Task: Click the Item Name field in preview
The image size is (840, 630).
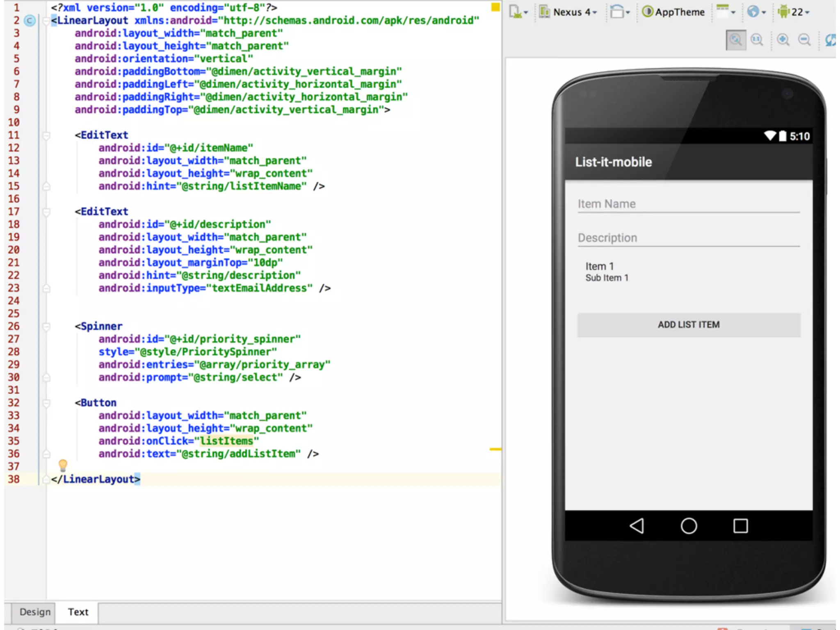Action: (689, 204)
